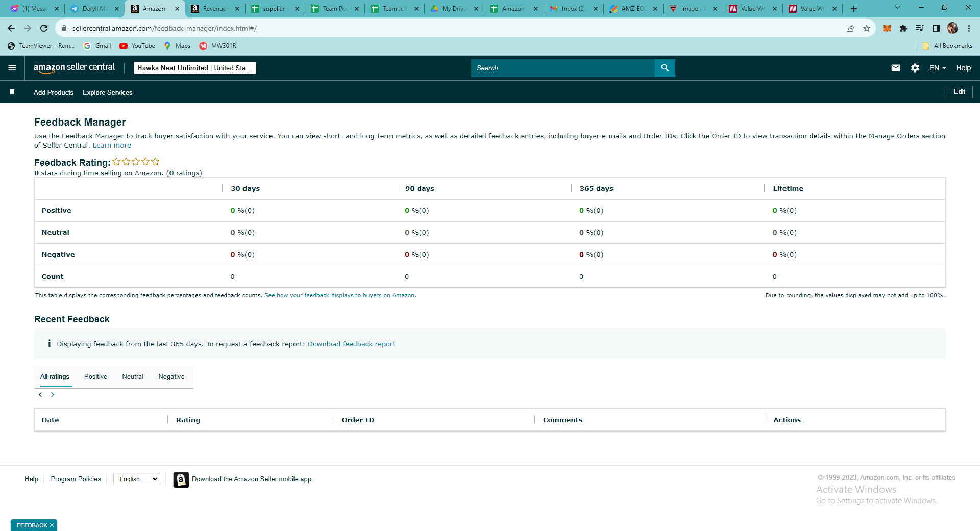Open the Chrome profile avatar
Screen dimensions: 980x531
(952, 28)
